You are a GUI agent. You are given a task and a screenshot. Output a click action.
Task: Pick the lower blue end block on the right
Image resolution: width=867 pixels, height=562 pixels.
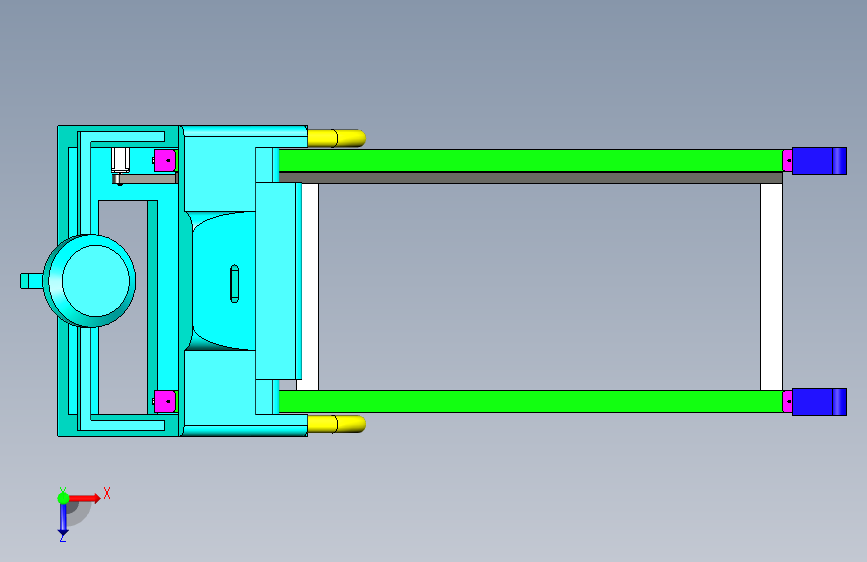[819, 402]
